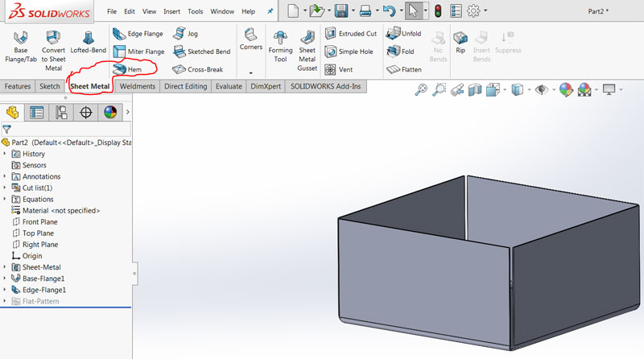The width and height of the screenshot is (644, 359).
Task: Click the Base Flange/Tab tool
Action: [x=21, y=47]
